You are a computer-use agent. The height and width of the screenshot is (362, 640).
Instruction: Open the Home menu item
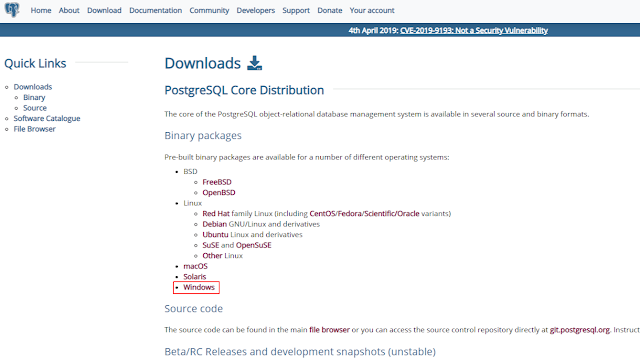coord(41,10)
